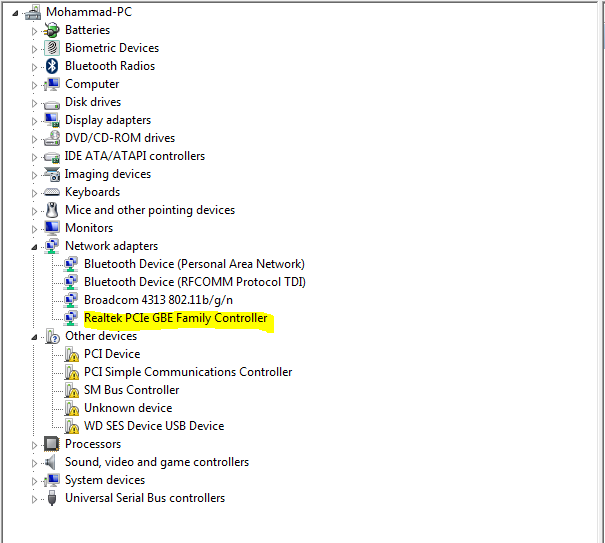Click the Monitors icon

52,228
